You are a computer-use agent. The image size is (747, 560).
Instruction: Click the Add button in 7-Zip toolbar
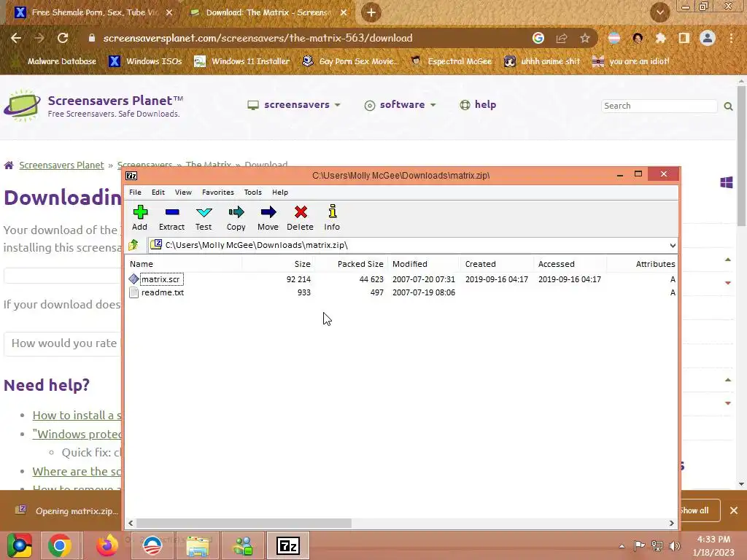pos(139,217)
